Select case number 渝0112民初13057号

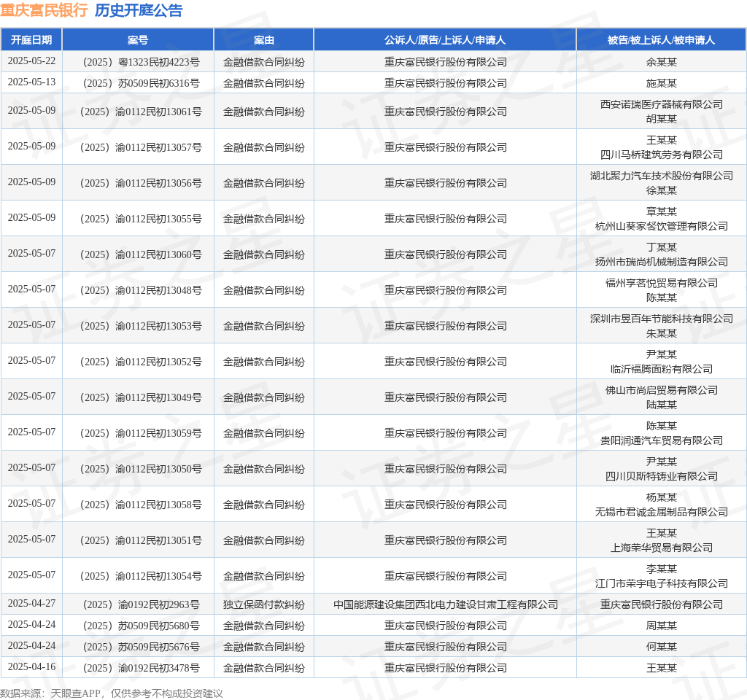point(141,147)
